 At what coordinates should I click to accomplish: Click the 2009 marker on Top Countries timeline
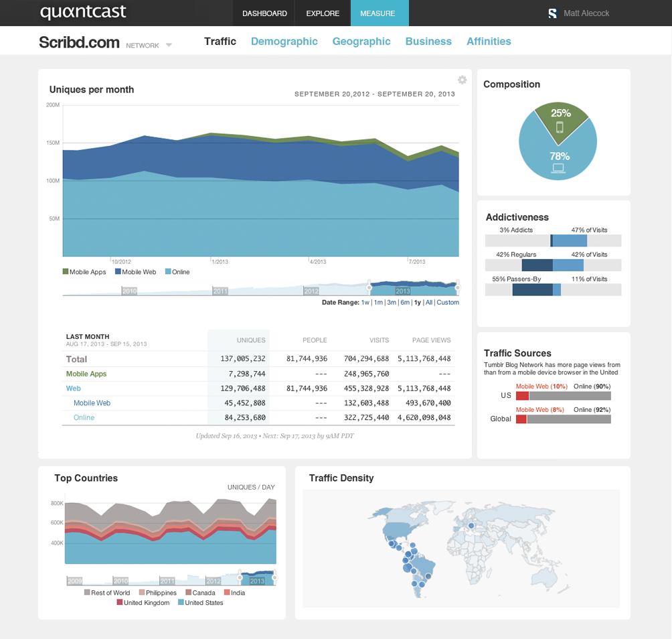pos(74,581)
